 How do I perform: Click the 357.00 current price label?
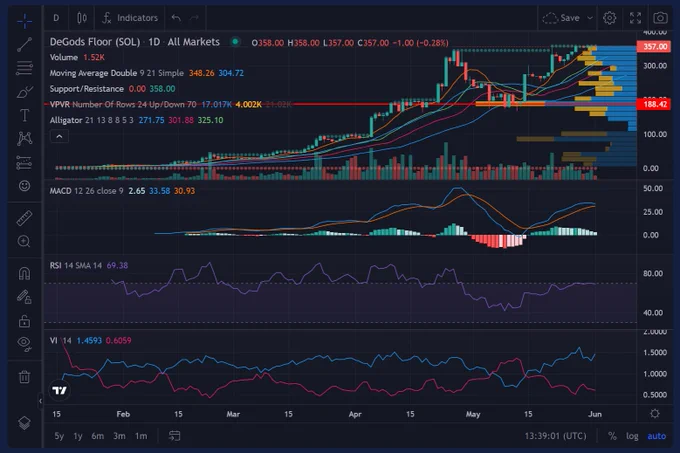654,46
